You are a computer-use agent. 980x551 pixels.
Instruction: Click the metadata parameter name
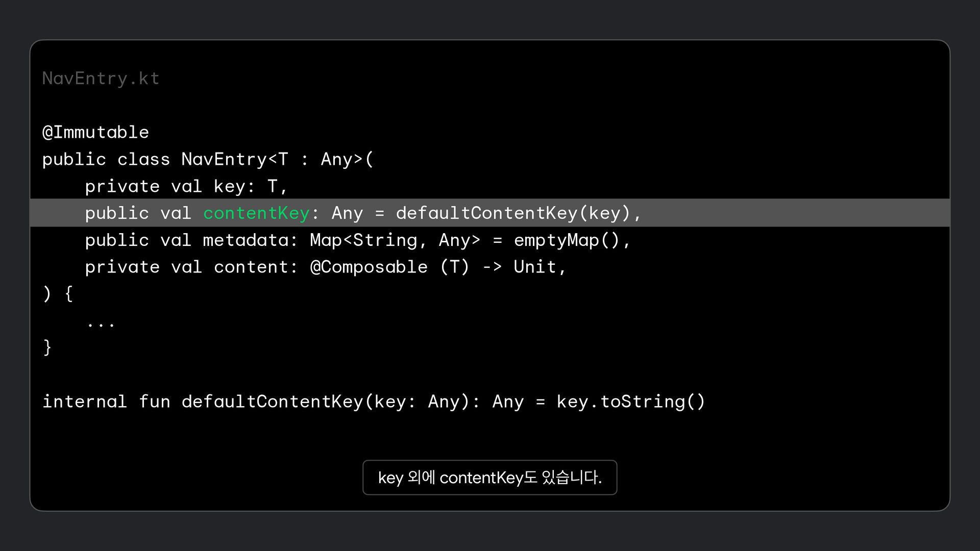tap(246, 240)
